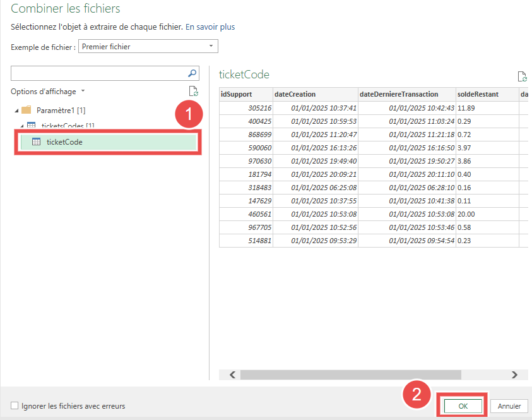
Task: Click the ticketCode table icon
Action: 37,142
